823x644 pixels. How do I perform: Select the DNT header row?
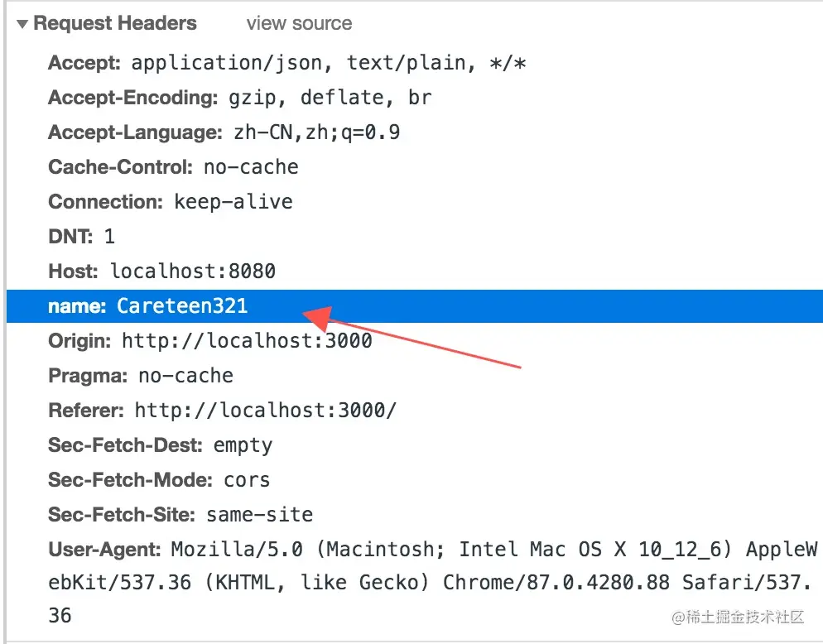click(81, 236)
